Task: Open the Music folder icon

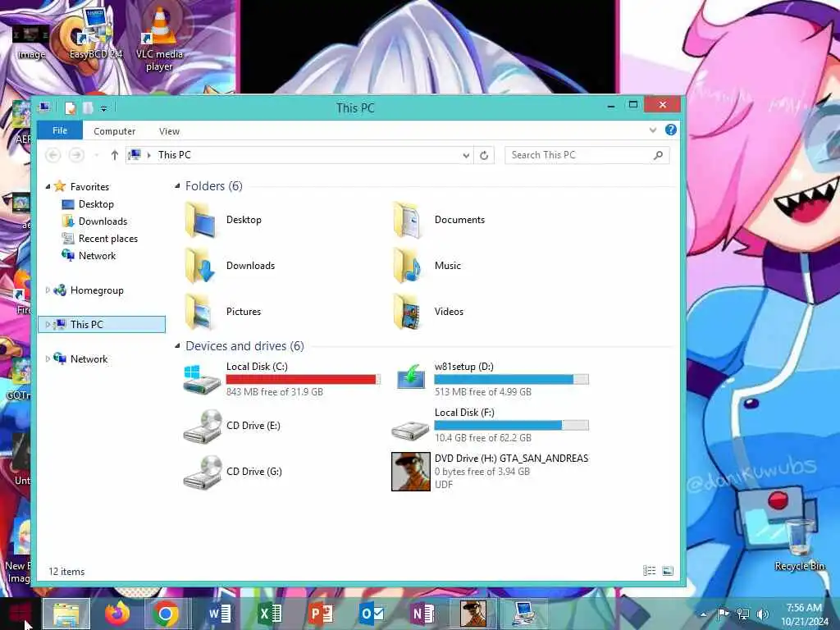Action: (409, 266)
